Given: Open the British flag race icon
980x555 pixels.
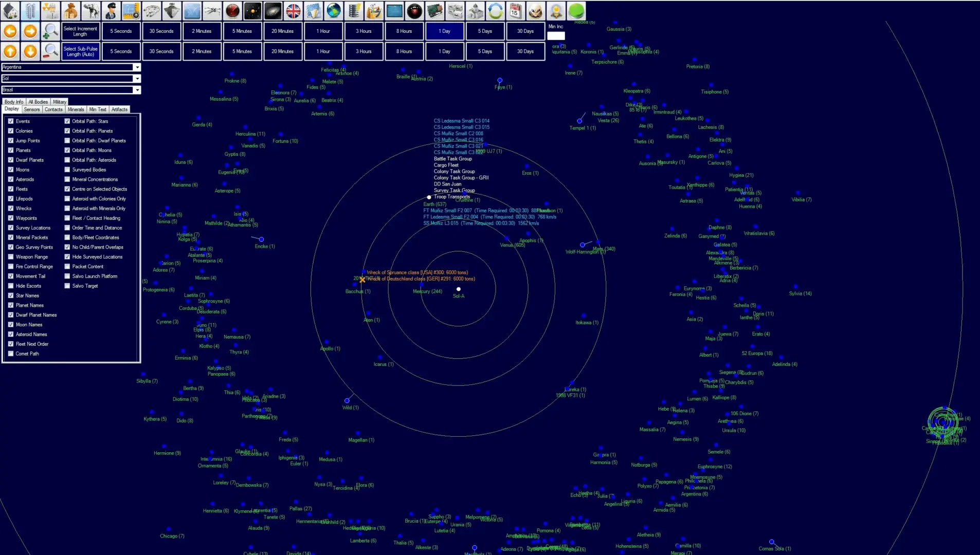Looking at the screenshot, I should (293, 11).
